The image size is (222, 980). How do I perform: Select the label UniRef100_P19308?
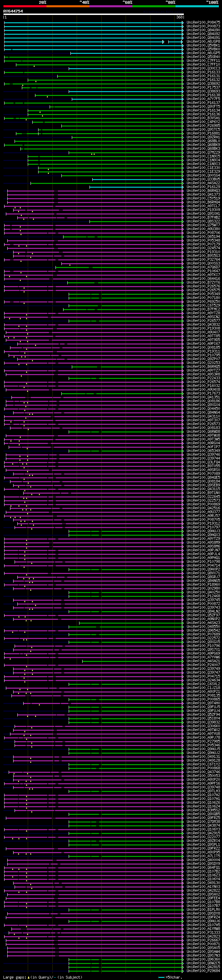click(x=203, y=328)
